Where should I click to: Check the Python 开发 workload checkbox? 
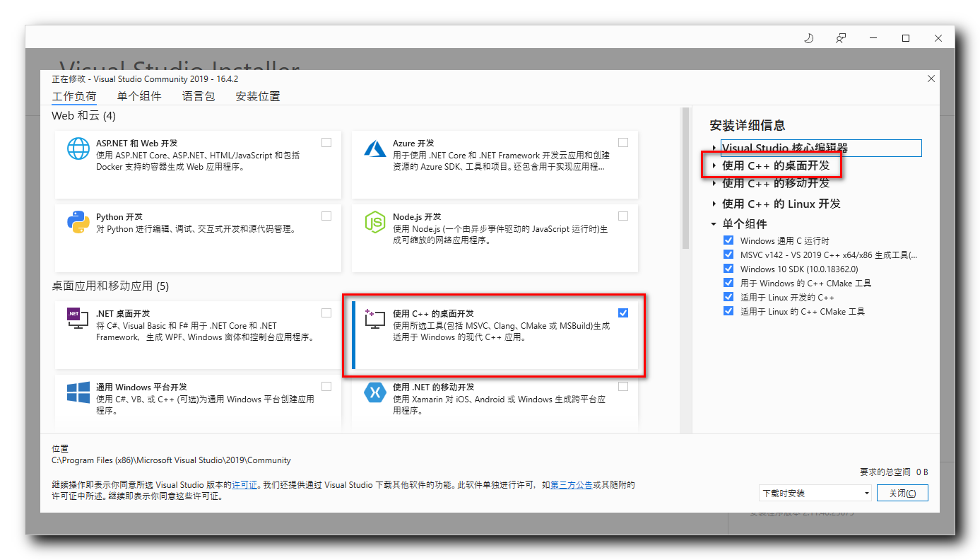pos(326,216)
